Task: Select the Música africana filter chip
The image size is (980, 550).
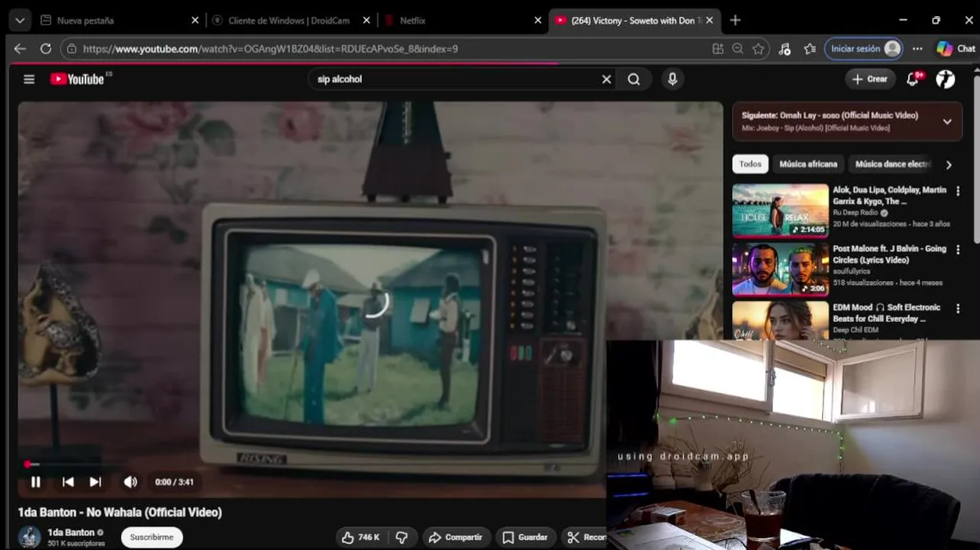Action: point(808,164)
